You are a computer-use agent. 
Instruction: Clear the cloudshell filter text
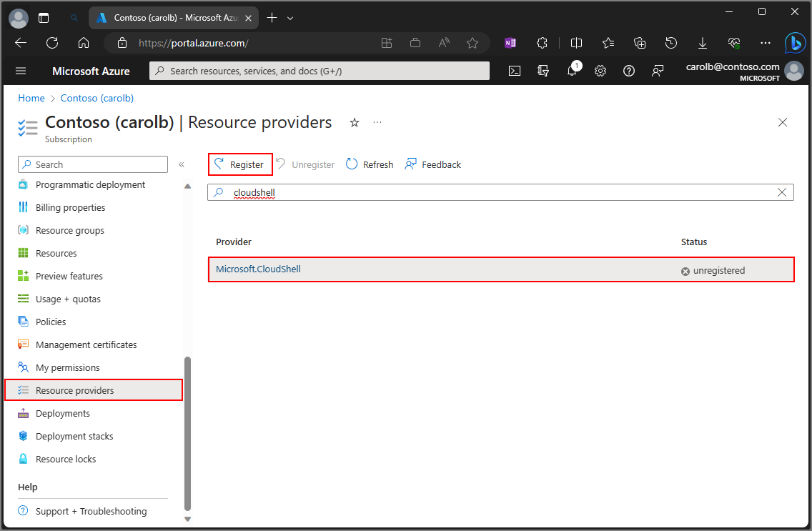click(x=782, y=192)
